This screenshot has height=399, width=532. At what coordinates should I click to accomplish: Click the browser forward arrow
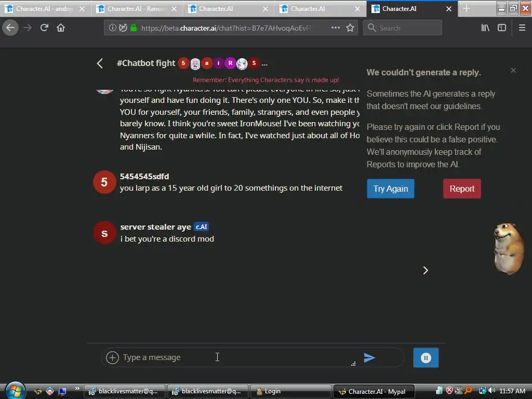click(28, 28)
